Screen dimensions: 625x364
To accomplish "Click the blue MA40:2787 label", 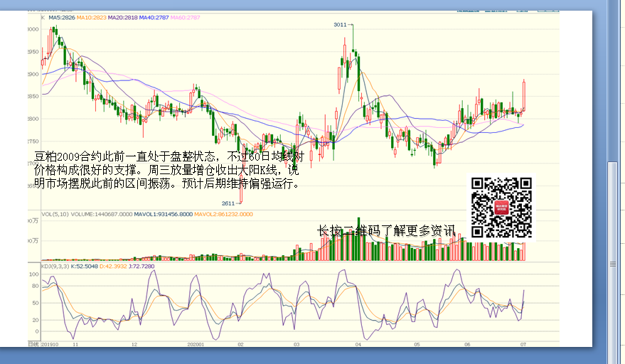I will pos(154,17).
